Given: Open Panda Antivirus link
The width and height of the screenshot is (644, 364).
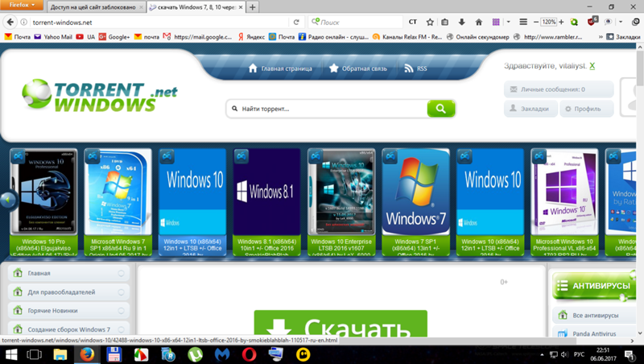Looking at the screenshot, I should 594,333.
